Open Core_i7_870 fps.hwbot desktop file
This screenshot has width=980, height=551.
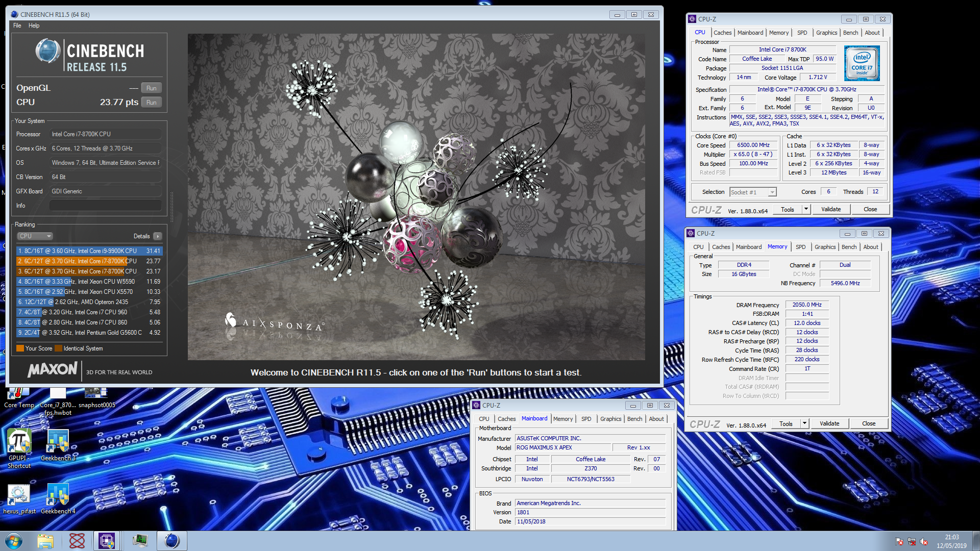coord(58,402)
